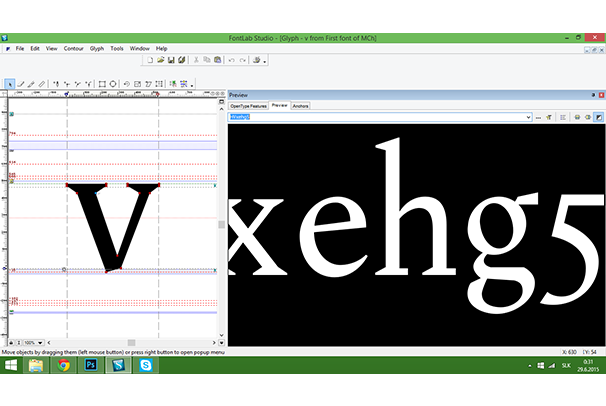Click the Open file icon
This screenshot has height=406, width=606.
[x=159, y=60]
